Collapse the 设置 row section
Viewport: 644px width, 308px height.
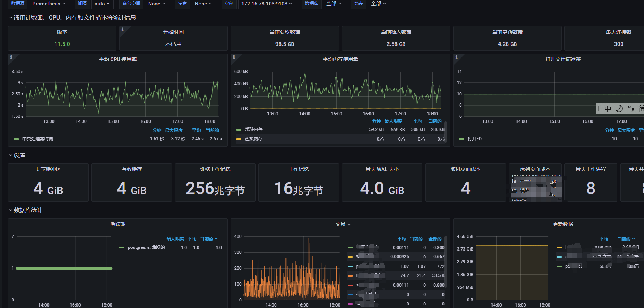(x=17, y=155)
